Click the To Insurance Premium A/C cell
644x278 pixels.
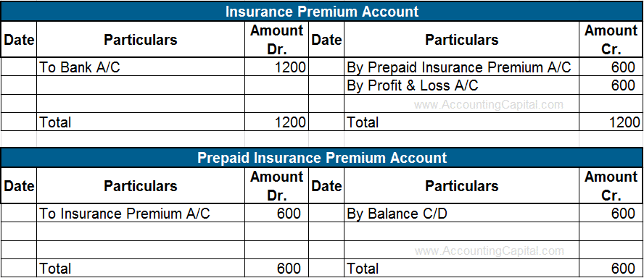point(141,214)
